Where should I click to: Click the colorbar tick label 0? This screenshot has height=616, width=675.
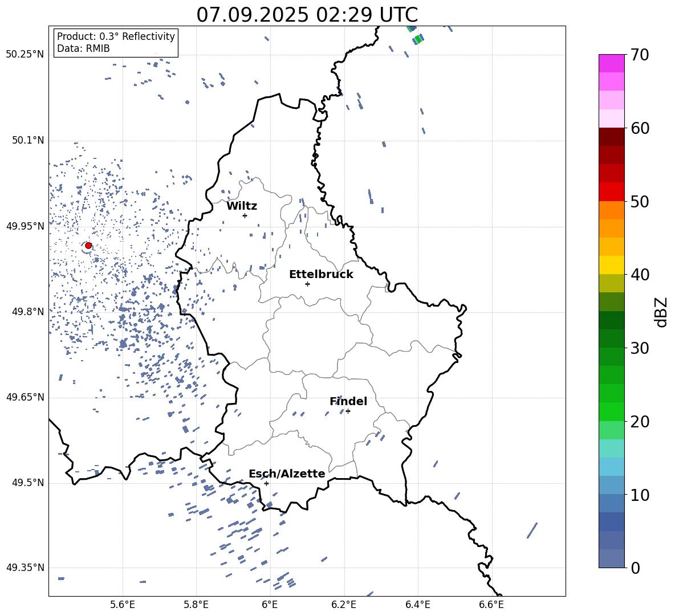point(635,568)
